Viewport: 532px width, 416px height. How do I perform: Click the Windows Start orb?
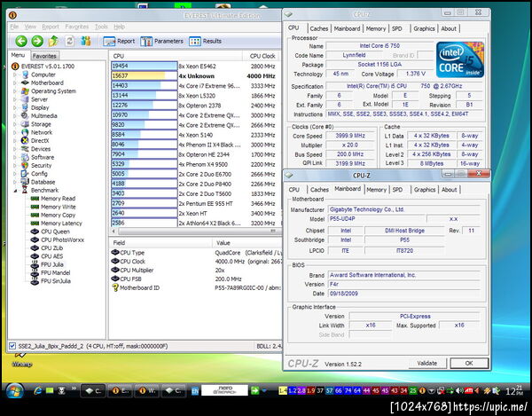pos(15,390)
